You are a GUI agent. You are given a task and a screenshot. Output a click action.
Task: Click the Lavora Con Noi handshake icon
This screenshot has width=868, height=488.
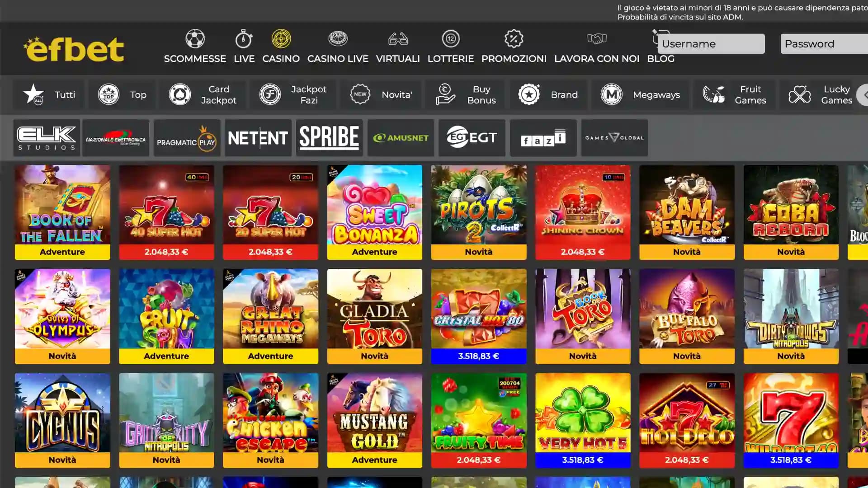point(596,39)
